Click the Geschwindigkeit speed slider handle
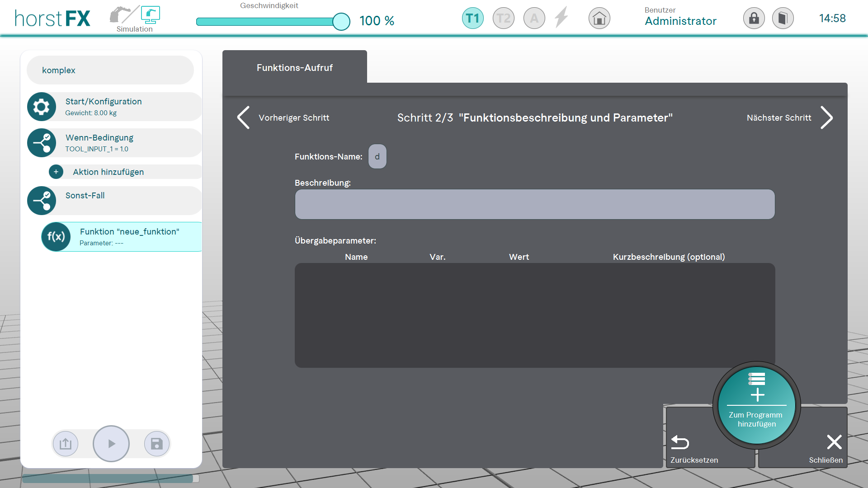This screenshot has width=868, height=488. [x=341, y=21]
